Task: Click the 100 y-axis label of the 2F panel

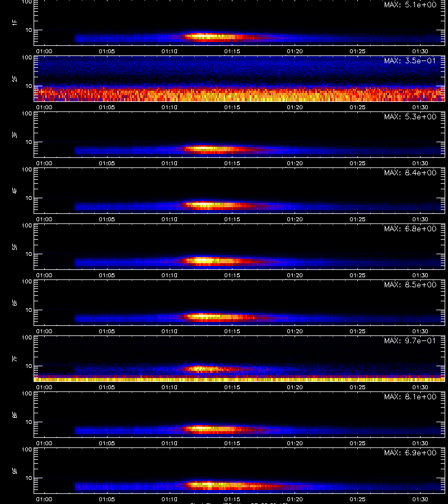Action: click(27, 58)
